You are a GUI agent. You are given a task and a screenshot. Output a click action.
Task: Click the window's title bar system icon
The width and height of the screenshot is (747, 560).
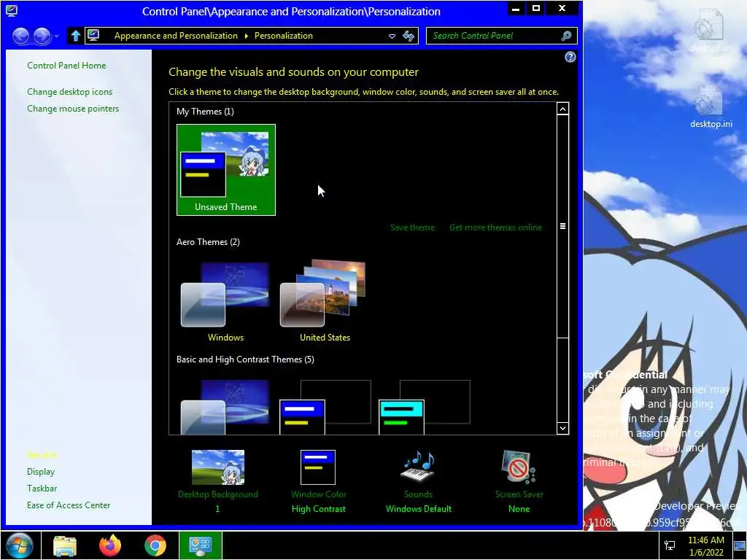pos(12,10)
